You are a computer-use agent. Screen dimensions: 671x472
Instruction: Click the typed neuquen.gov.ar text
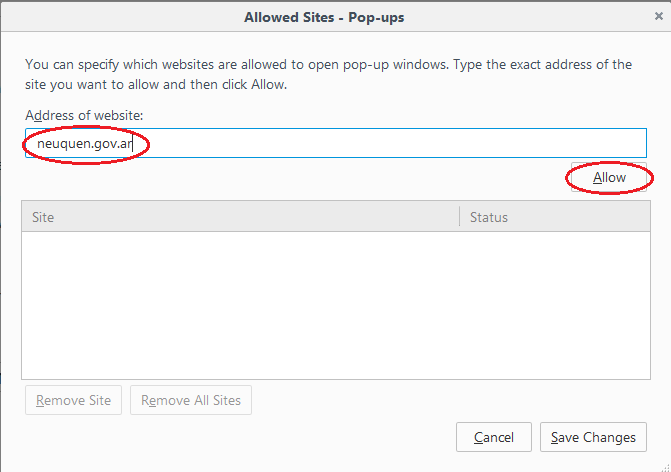click(x=86, y=143)
